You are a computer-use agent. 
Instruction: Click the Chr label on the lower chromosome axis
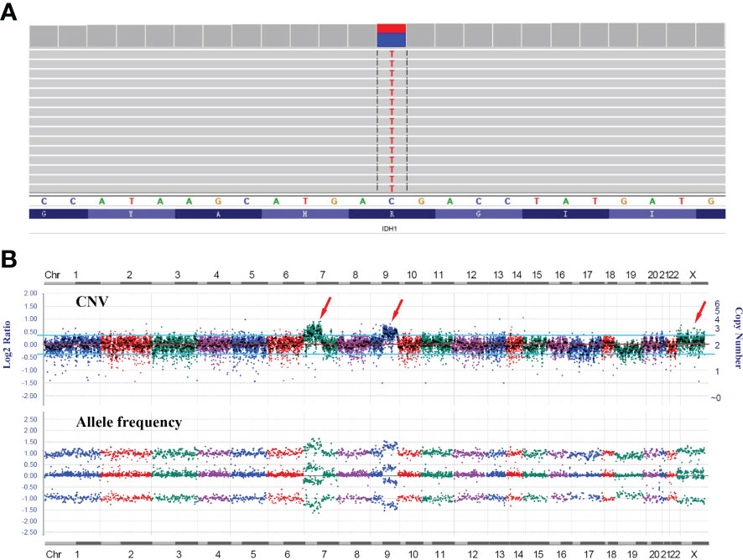point(54,554)
